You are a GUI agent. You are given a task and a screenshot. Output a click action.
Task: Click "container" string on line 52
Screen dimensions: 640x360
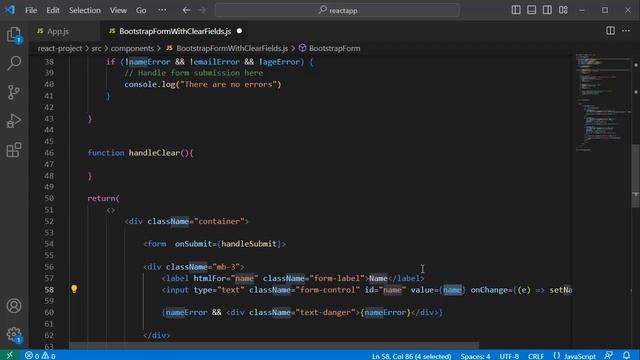pyautogui.click(x=219, y=221)
